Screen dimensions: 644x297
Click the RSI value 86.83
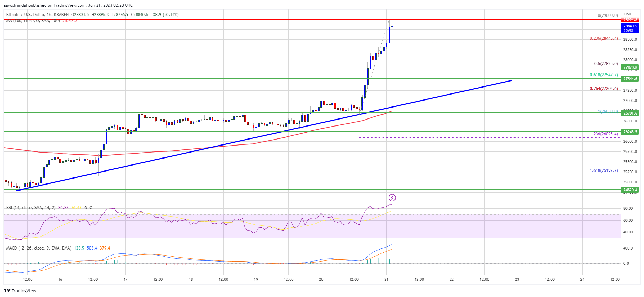(x=64, y=208)
